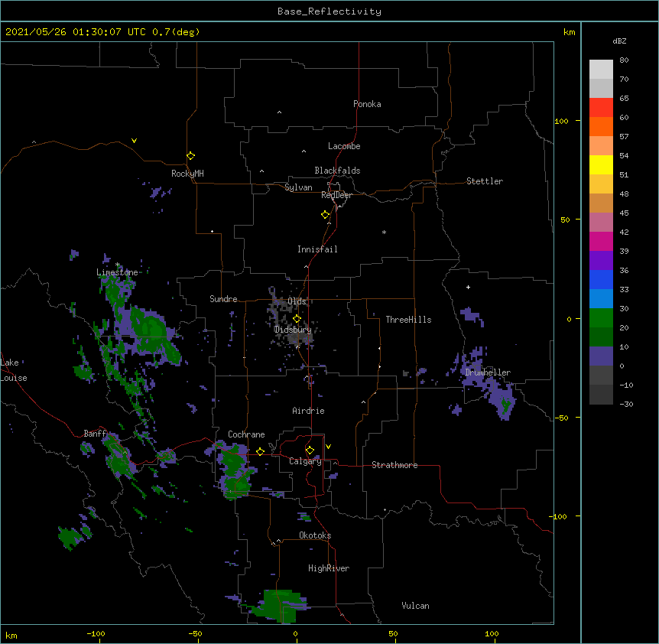The image size is (659, 644).
Task: Click the ThreeHills city label
Action: coord(408,320)
